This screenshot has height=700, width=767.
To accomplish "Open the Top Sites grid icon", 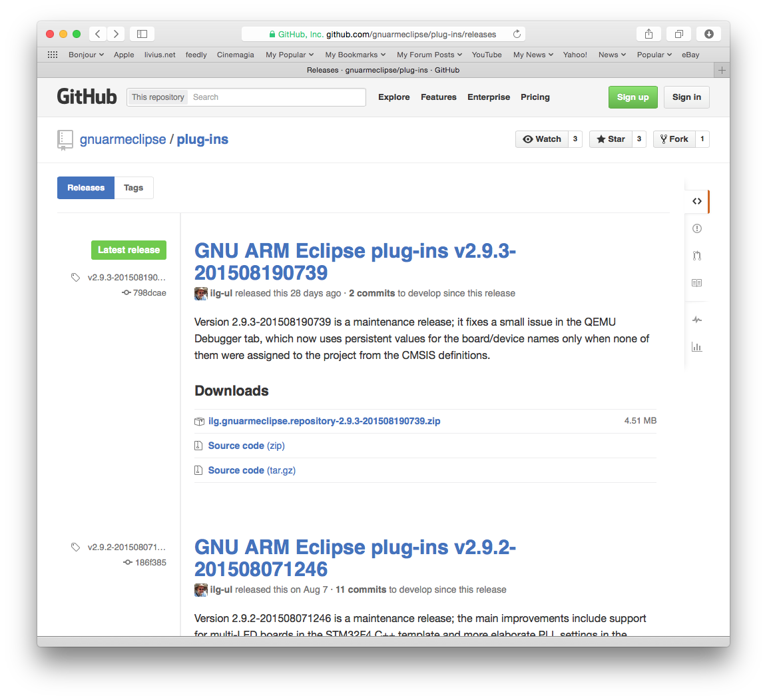I will coord(53,55).
